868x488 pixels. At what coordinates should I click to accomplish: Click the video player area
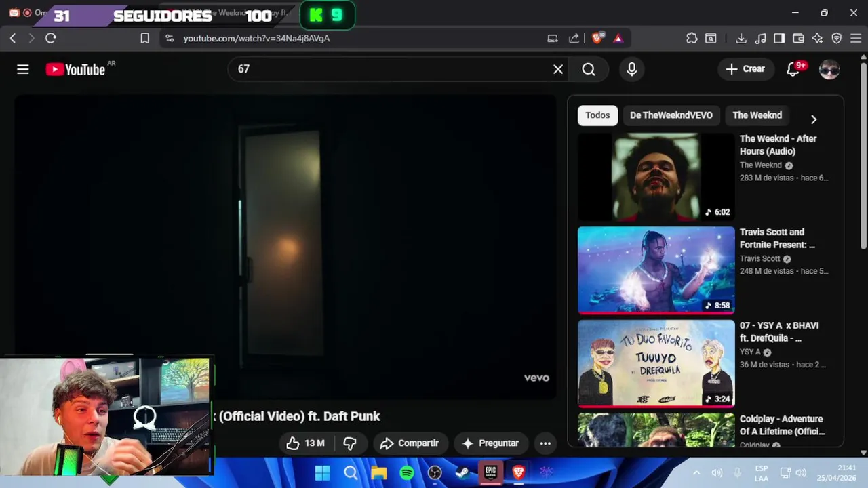[x=285, y=247]
